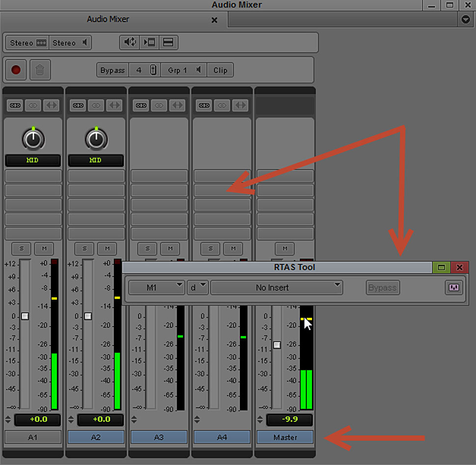Click the audio loop play icon

click(130, 43)
